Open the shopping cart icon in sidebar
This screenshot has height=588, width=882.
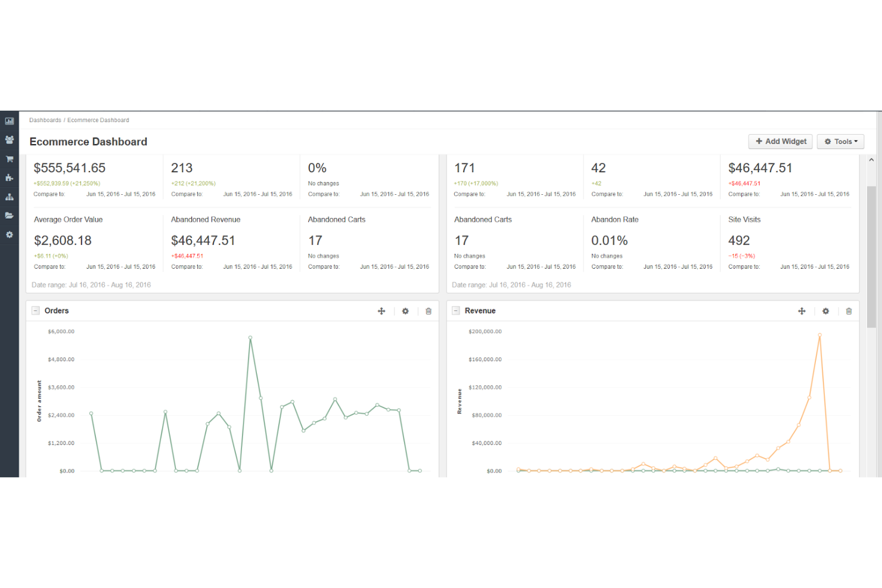click(9, 158)
